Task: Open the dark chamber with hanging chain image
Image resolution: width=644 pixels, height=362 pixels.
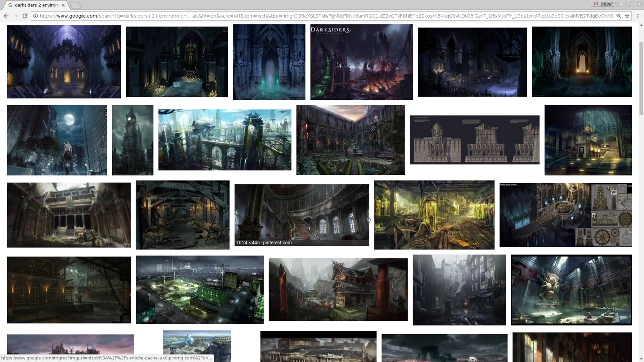Action: (69, 290)
